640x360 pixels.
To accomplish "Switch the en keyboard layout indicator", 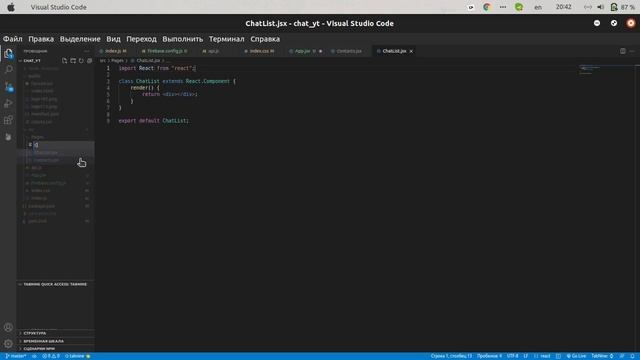I will [538, 7].
